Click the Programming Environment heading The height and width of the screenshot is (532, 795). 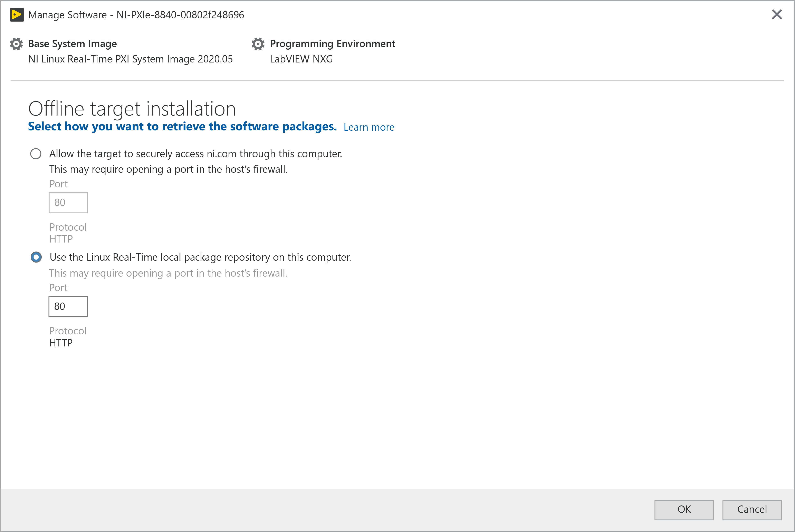(332, 44)
